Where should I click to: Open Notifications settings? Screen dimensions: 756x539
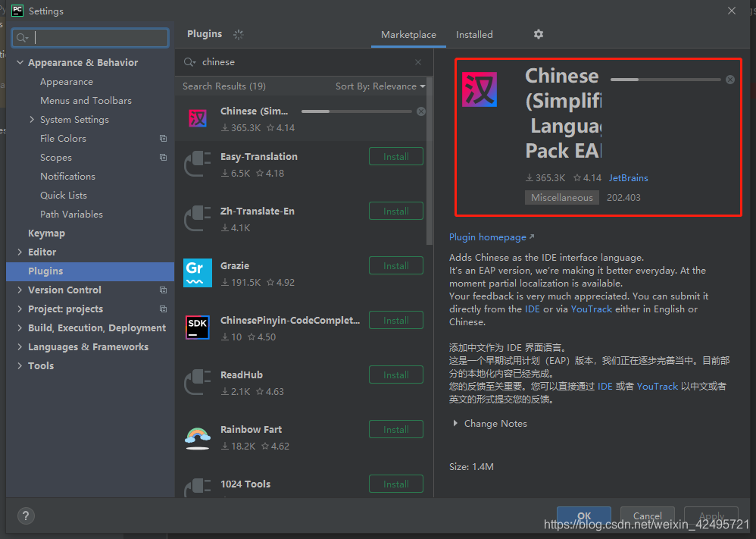point(67,176)
